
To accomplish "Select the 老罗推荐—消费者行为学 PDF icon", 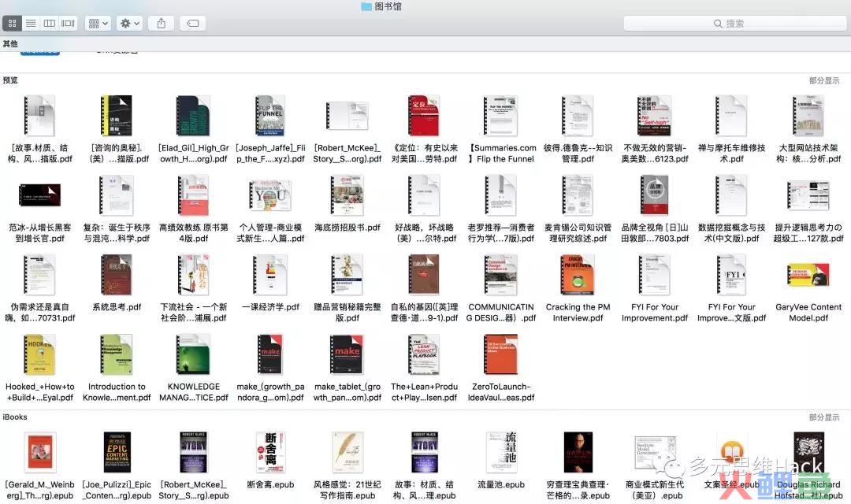I will (501, 195).
